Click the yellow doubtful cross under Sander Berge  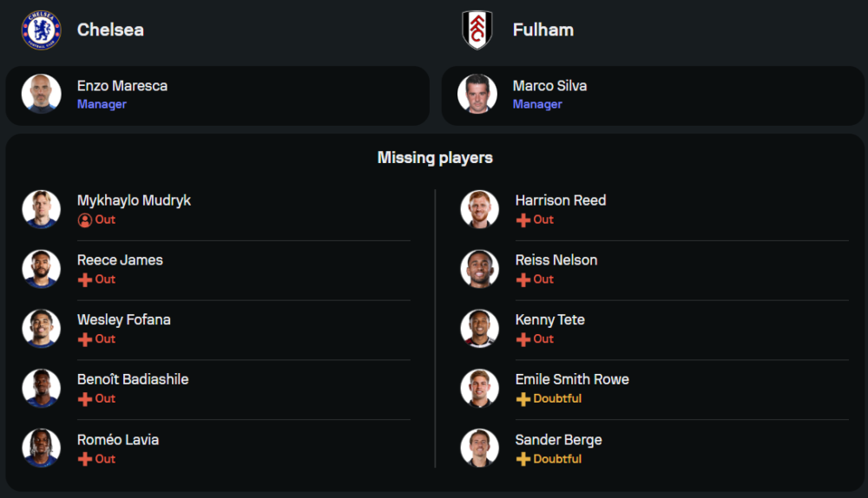[x=523, y=459]
